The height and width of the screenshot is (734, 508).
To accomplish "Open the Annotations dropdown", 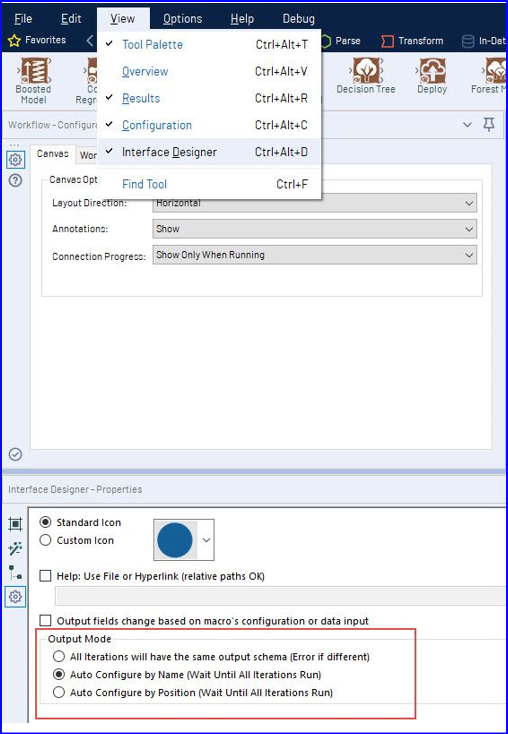I will (315, 229).
